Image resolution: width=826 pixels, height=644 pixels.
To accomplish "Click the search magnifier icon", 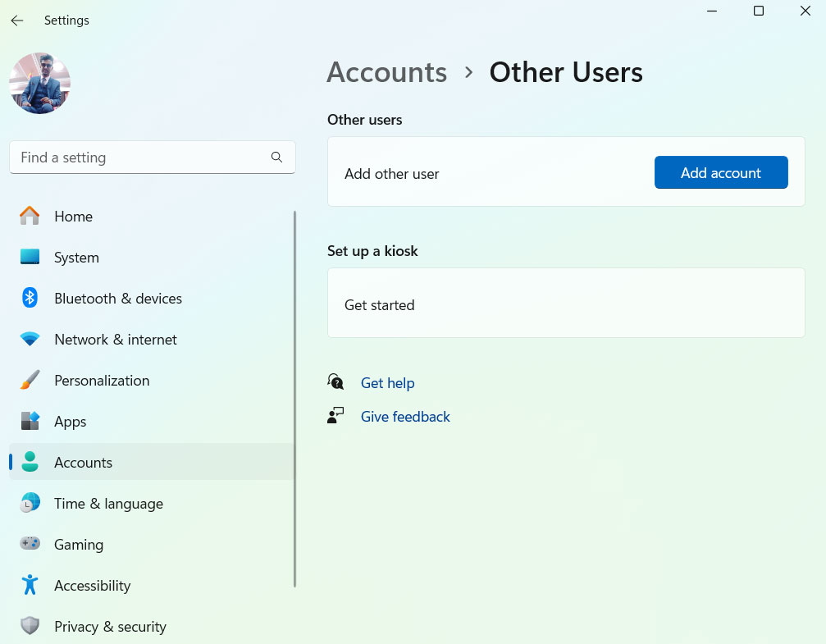I will click(276, 157).
